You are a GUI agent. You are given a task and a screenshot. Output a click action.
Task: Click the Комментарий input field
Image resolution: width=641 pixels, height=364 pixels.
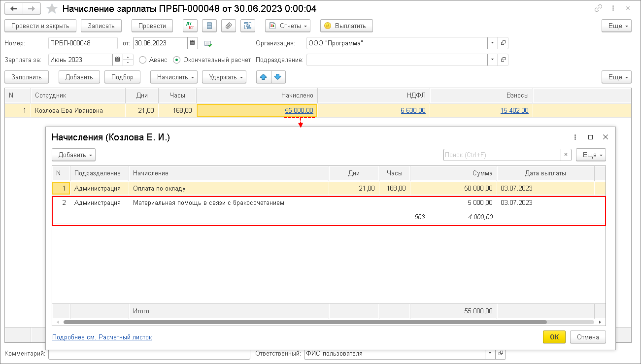click(149, 353)
